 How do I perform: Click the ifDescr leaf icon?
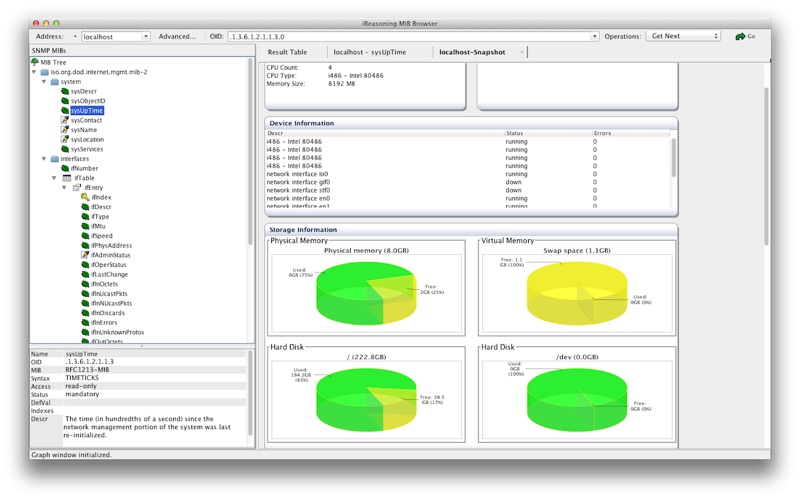point(85,207)
